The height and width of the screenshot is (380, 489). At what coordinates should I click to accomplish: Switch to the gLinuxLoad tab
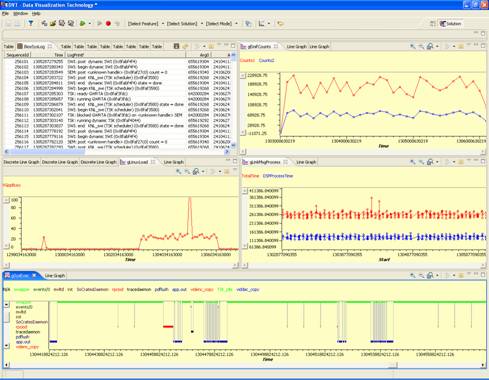click(x=135, y=162)
